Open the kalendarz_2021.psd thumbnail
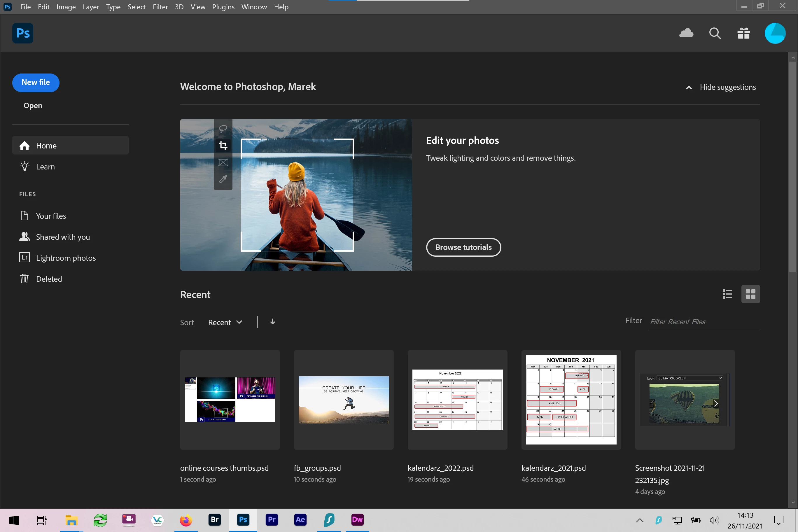 tap(571, 400)
